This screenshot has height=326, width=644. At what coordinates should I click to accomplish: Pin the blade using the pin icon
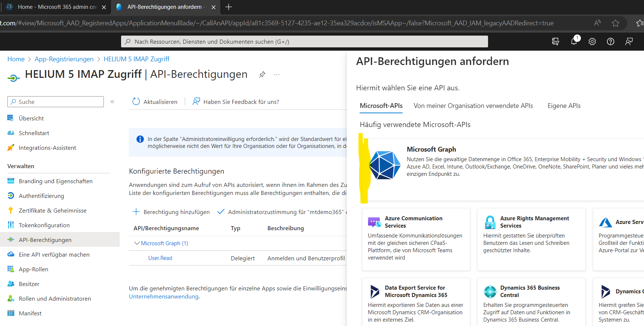(262, 75)
